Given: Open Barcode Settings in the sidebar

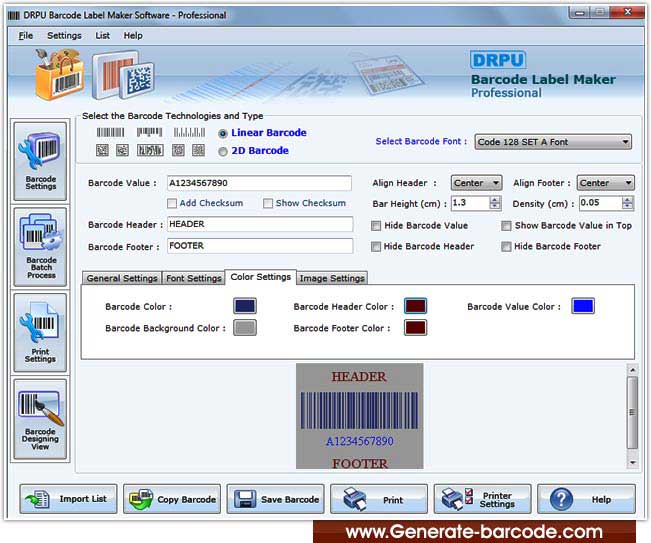Looking at the screenshot, I should point(41,160).
